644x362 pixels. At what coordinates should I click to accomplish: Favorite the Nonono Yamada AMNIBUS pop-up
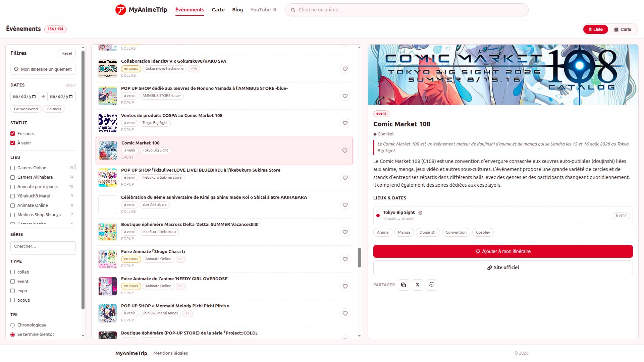click(345, 96)
